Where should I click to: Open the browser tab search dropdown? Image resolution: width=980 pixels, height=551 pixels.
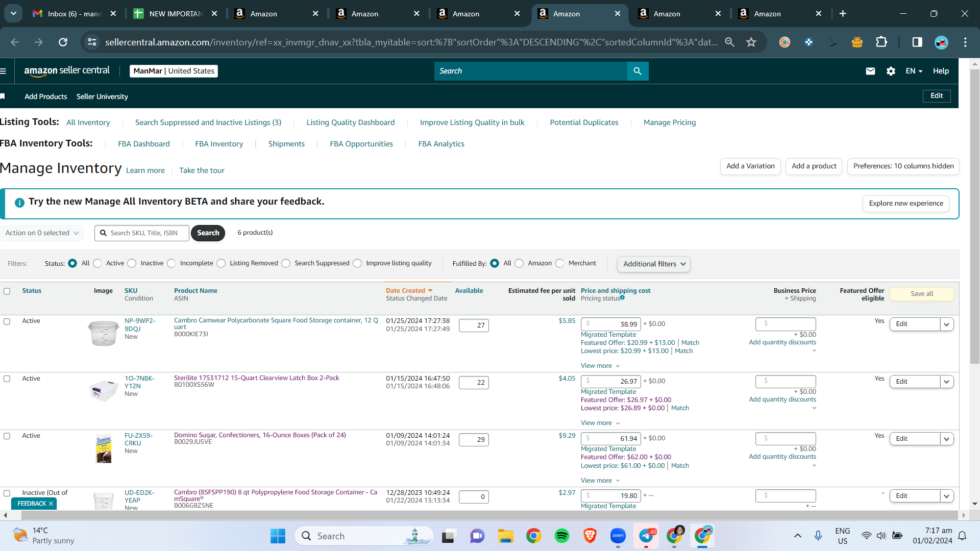[x=13, y=14]
